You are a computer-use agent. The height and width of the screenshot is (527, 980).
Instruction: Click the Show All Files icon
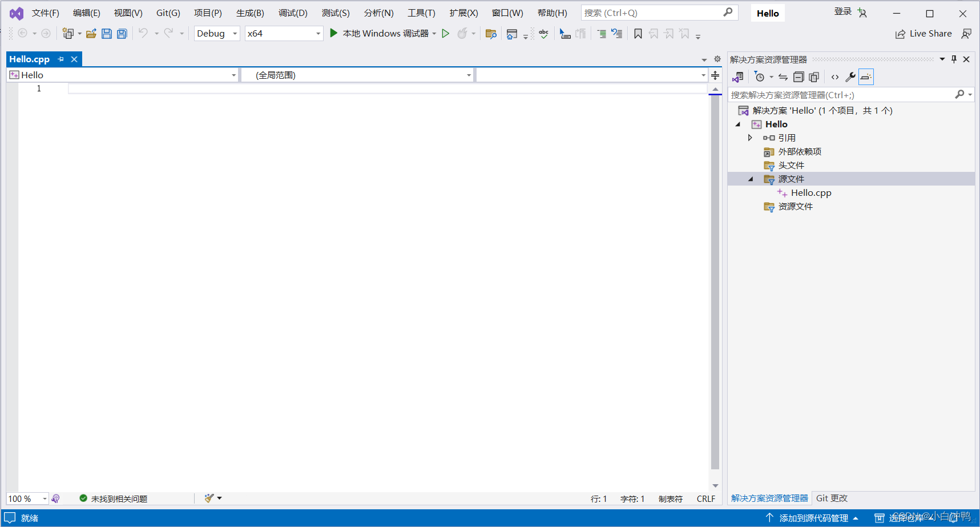[x=814, y=77]
